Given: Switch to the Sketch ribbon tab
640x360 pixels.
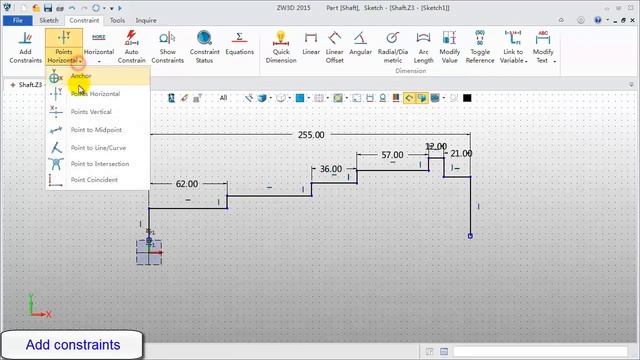Looking at the screenshot, I should pyautogui.click(x=49, y=20).
